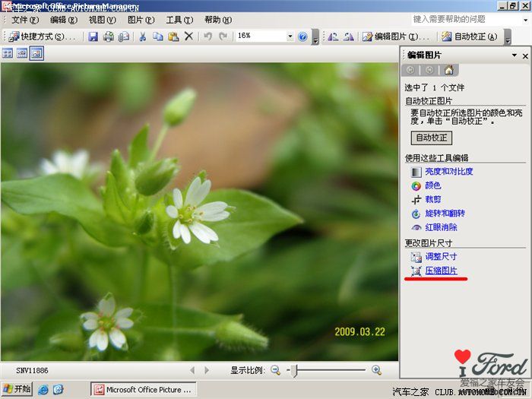Switch to Single Picture view icon

click(x=36, y=54)
